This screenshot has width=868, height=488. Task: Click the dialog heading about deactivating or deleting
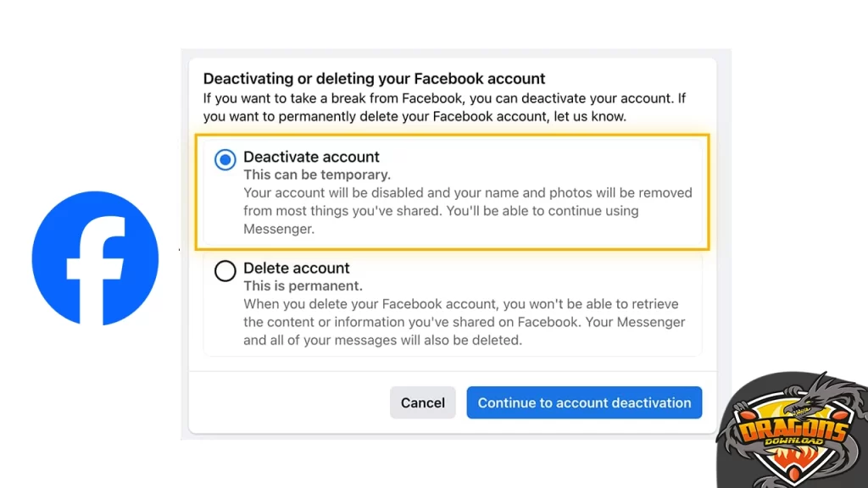click(374, 79)
